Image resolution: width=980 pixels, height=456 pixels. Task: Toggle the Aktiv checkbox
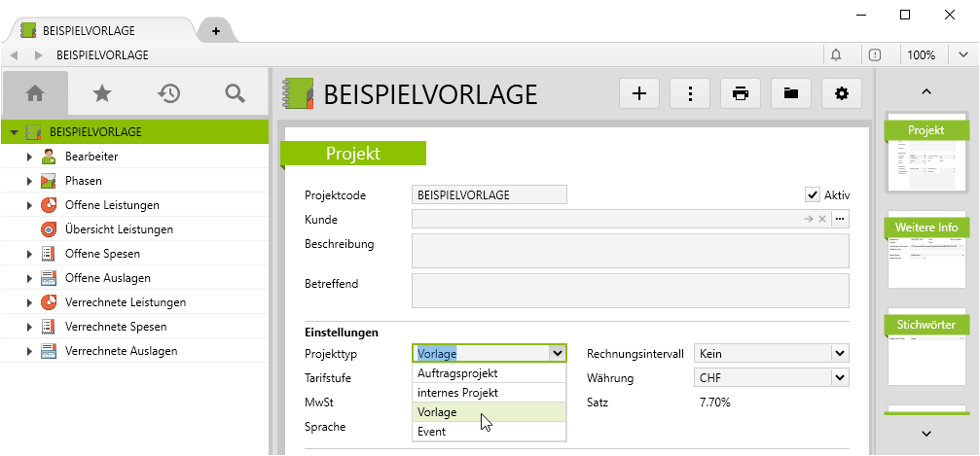[x=813, y=194]
